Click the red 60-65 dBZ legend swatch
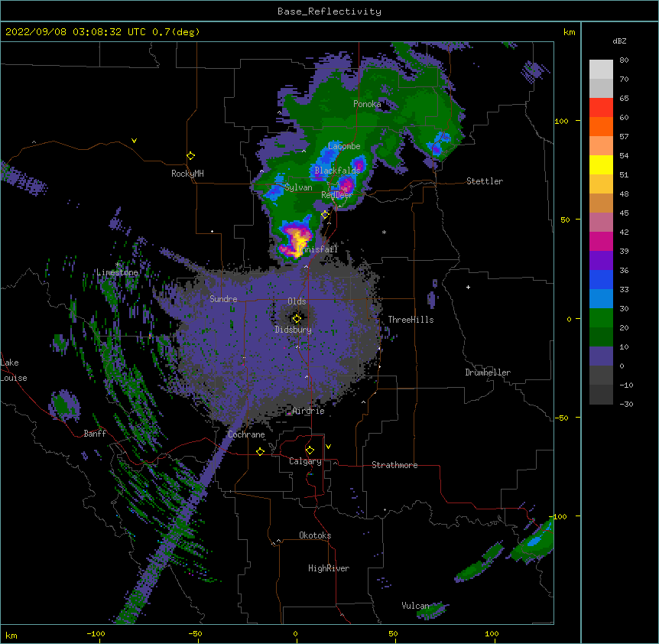The height and width of the screenshot is (644, 659). coord(601,107)
